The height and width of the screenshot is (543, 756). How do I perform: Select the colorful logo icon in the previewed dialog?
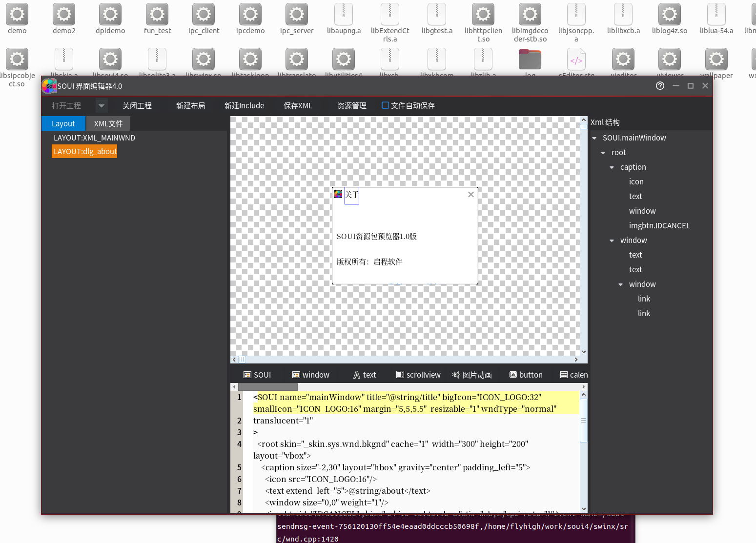pos(338,194)
